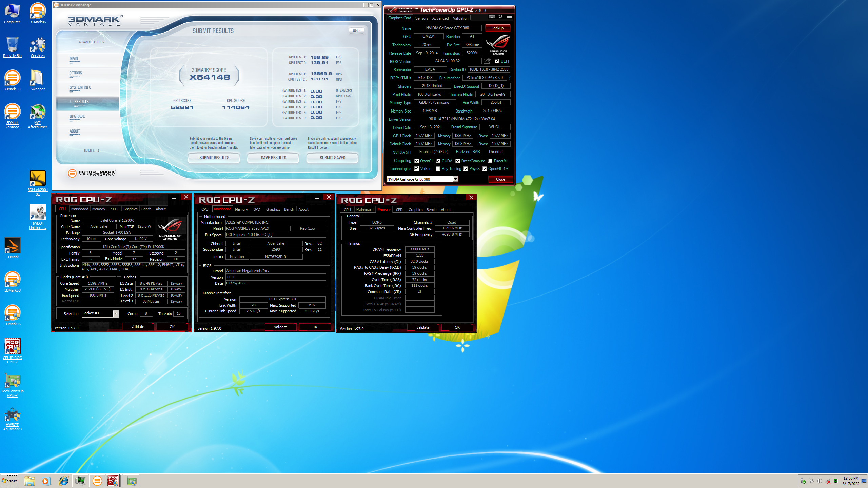Toggle the DirectCompute checkbox
The width and height of the screenshot is (868, 488).
[x=458, y=161]
